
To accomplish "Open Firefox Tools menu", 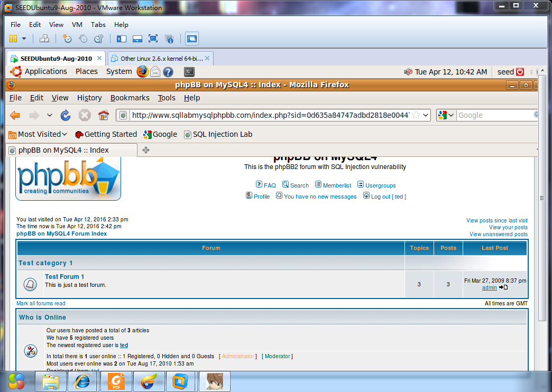I will click(167, 98).
